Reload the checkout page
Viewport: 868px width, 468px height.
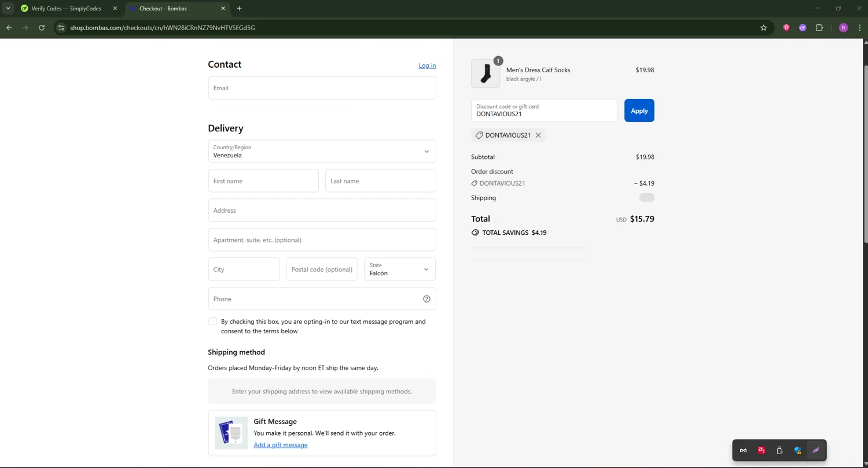point(42,28)
